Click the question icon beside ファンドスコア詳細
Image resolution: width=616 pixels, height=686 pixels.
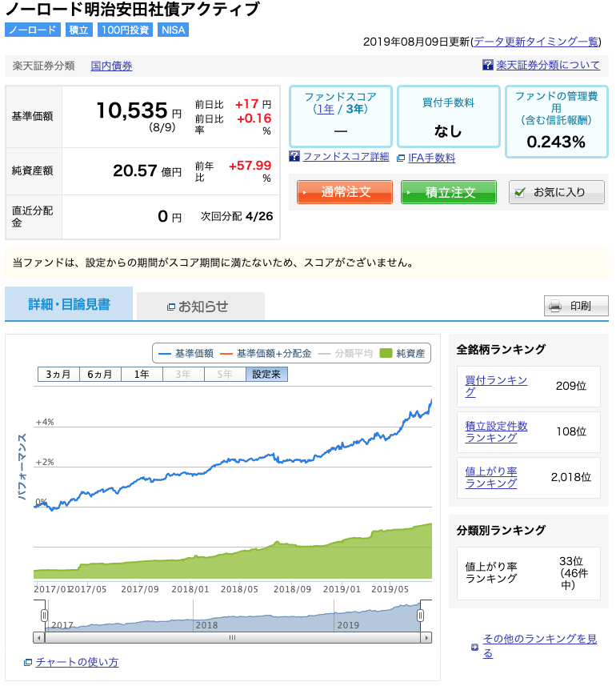pos(294,156)
